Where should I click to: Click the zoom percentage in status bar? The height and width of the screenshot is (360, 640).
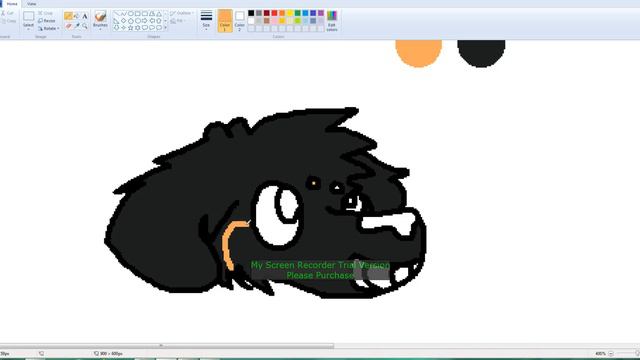point(600,353)
